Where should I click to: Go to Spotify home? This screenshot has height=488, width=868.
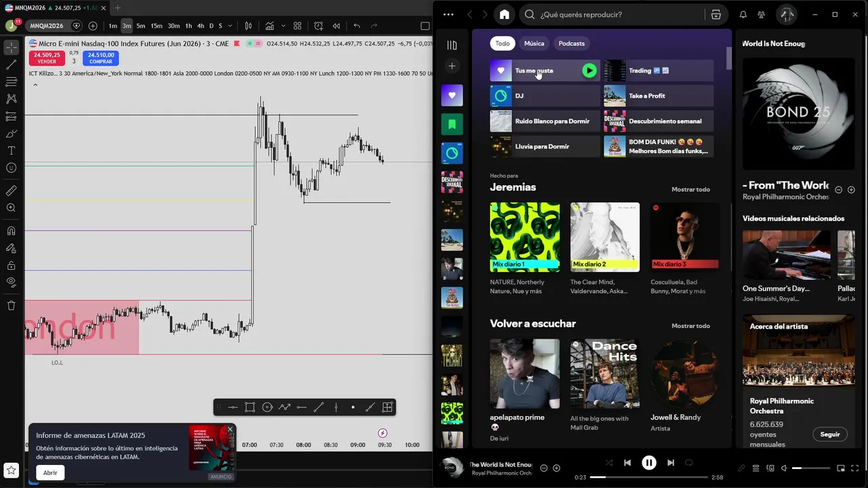pyautogui.click(x=504, y=14)
